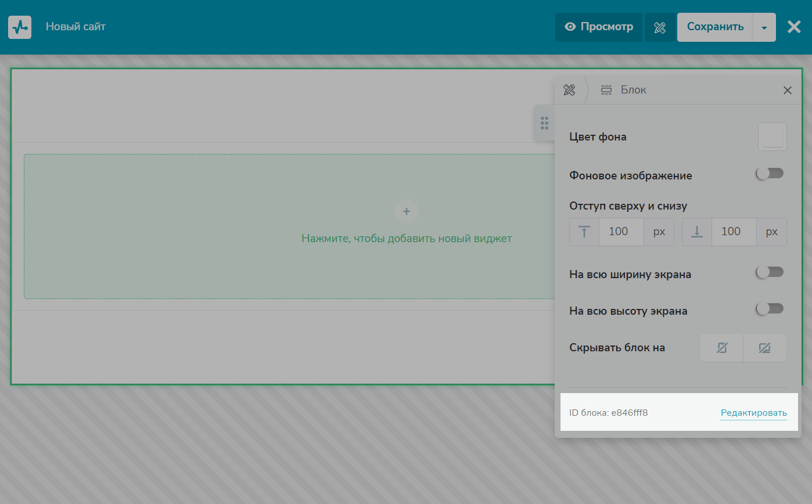
Task: Click the site logo icon in header
Action: (20, 27)
